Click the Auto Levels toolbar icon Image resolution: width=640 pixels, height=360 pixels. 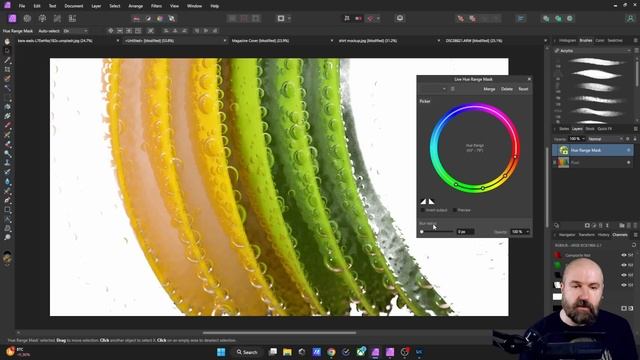click(137, 18)
